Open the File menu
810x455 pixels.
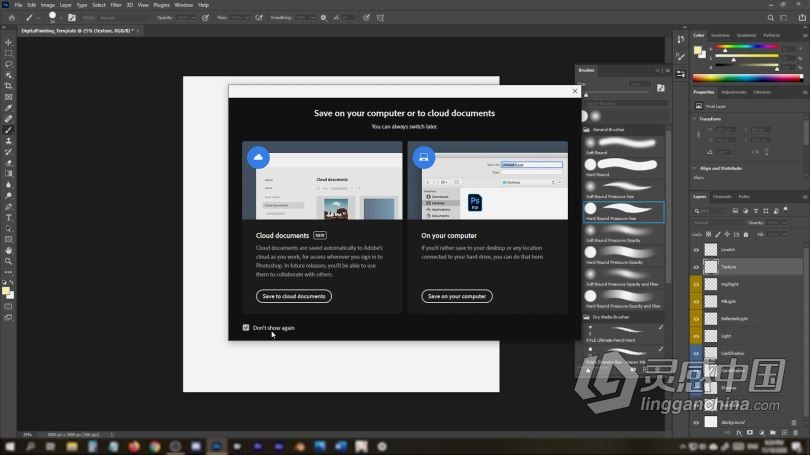coord(18,5)
